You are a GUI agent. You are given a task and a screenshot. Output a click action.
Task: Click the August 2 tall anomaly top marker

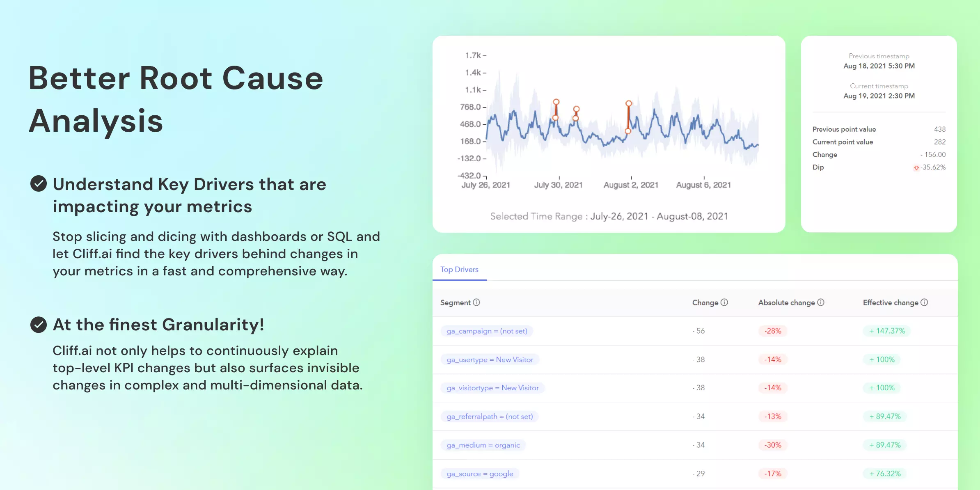(629, 103)
